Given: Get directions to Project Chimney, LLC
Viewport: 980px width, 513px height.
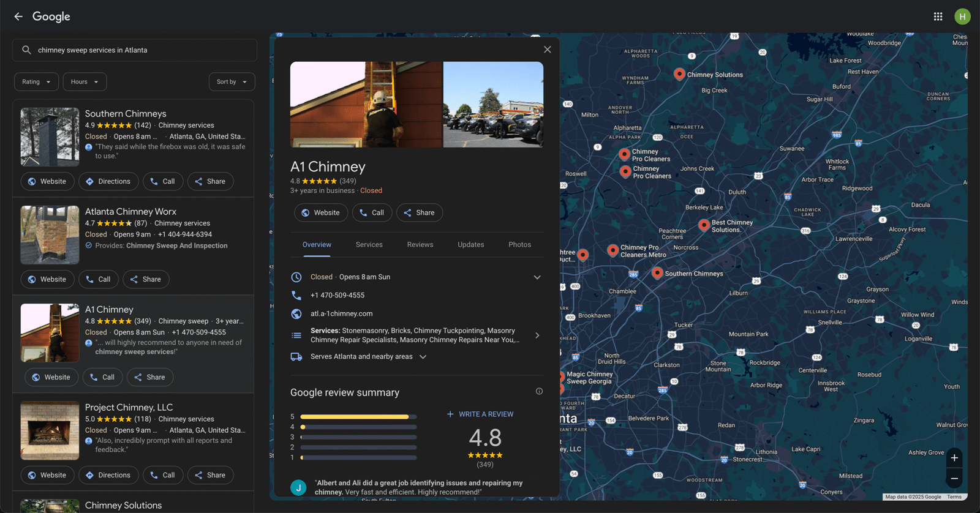Looking at the screenshot, I should tap(108, 475).
